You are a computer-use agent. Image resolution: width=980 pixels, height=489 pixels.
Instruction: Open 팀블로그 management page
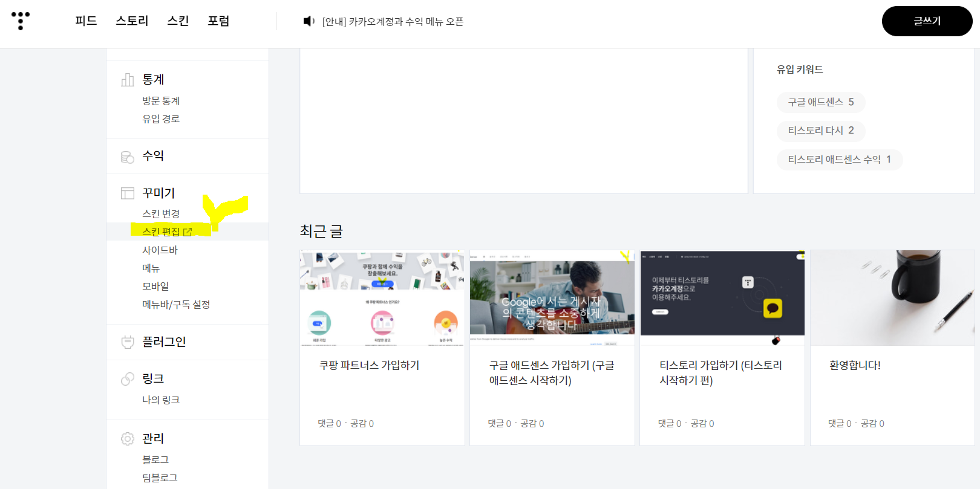click(160, 478)
